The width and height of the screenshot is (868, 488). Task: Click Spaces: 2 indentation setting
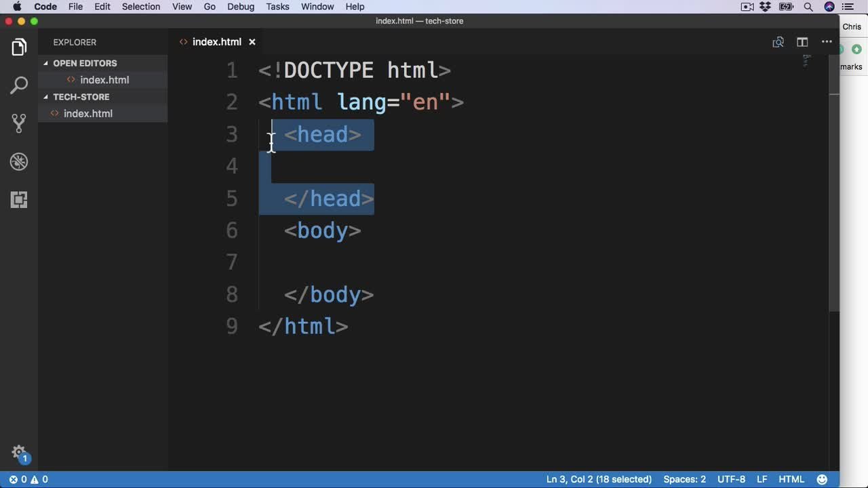point(684,479)
